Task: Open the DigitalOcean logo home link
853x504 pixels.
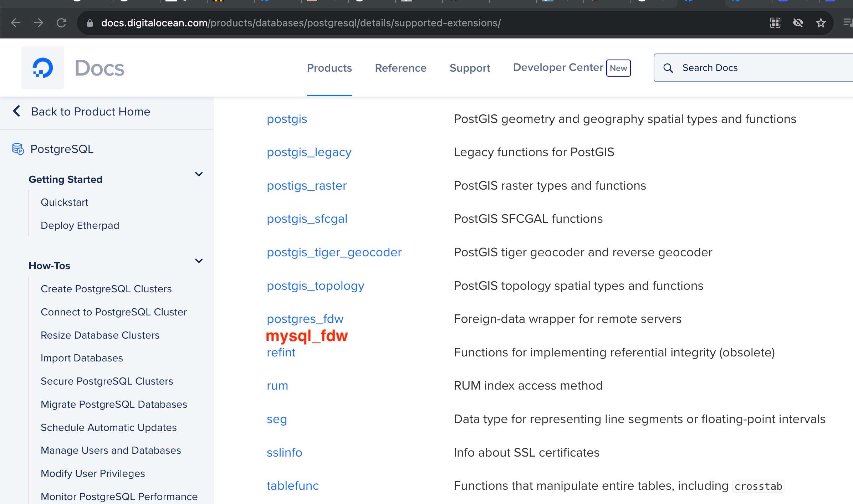Action: pos(43,68)
